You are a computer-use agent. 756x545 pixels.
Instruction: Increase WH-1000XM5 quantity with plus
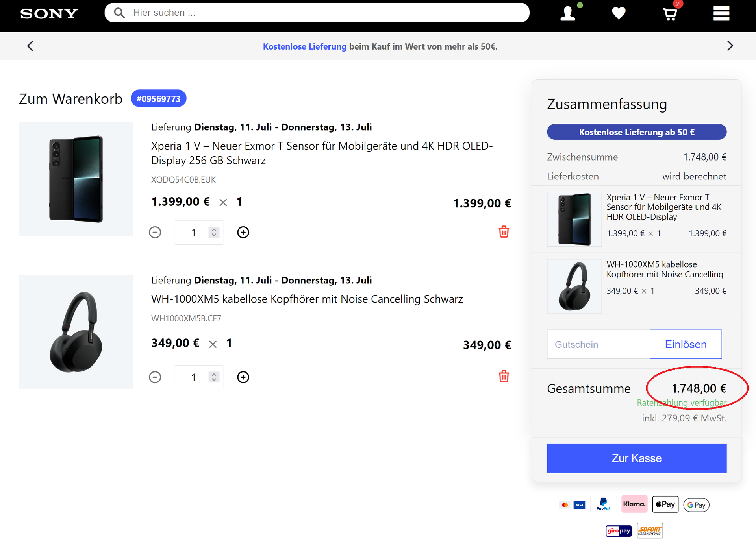(243, 377)
